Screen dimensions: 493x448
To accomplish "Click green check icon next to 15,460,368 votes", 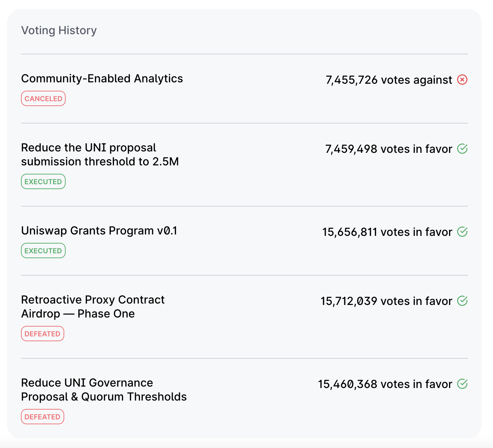I will [x=462, y=384].
